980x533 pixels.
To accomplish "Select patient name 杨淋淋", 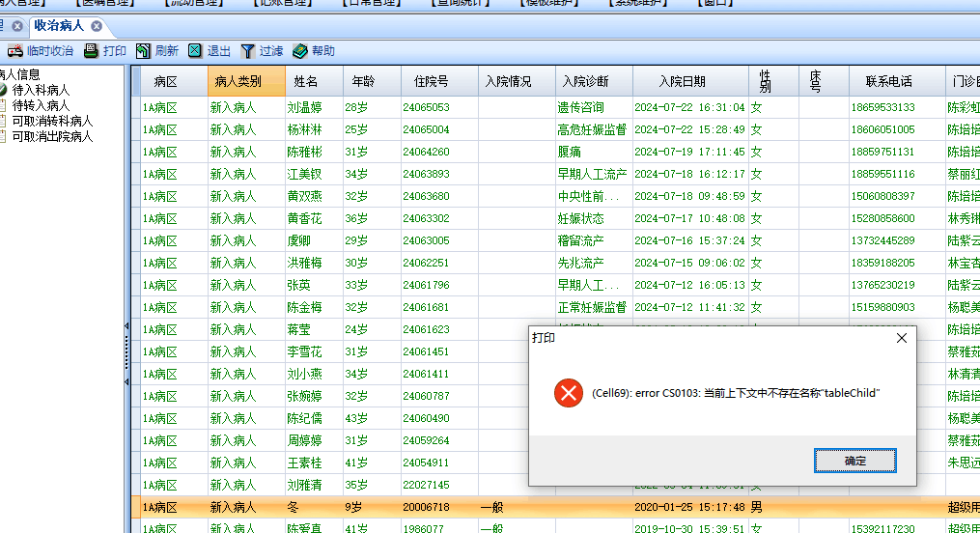I will tap(304, 130).
